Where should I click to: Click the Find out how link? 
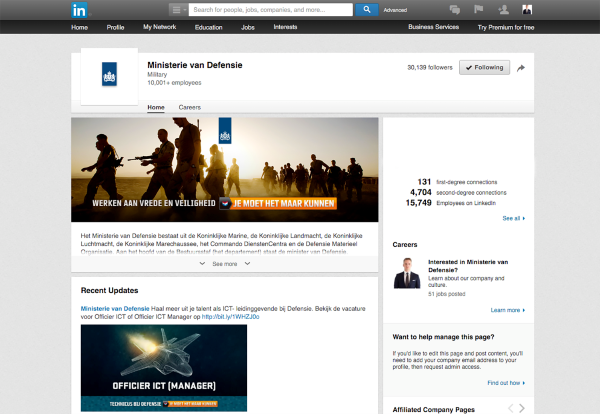click(503, 382)
